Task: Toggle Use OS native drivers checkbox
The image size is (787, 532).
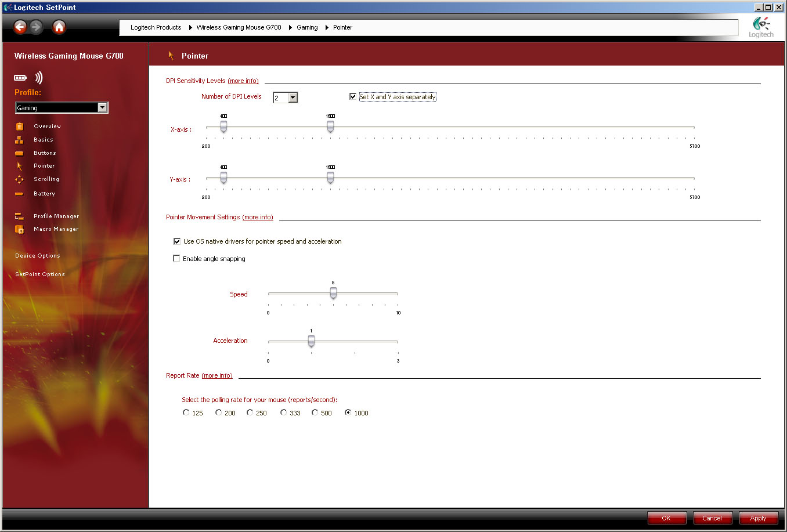Action: click(x=177, y=241)
